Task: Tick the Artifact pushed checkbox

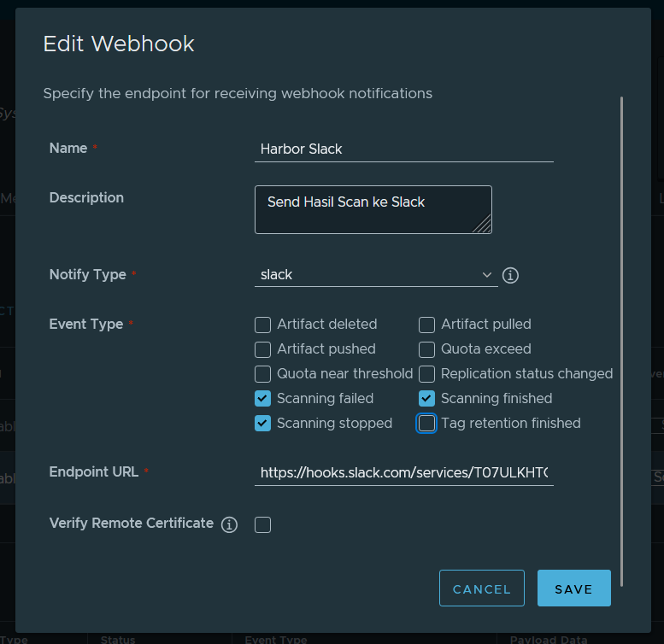Action: [263, 349]
